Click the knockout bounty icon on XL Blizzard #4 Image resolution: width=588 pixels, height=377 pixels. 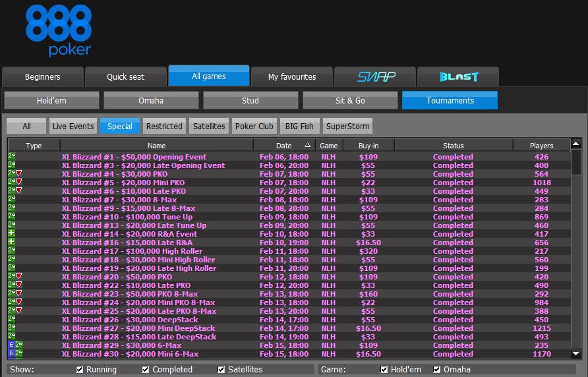(x=18, y=174)
